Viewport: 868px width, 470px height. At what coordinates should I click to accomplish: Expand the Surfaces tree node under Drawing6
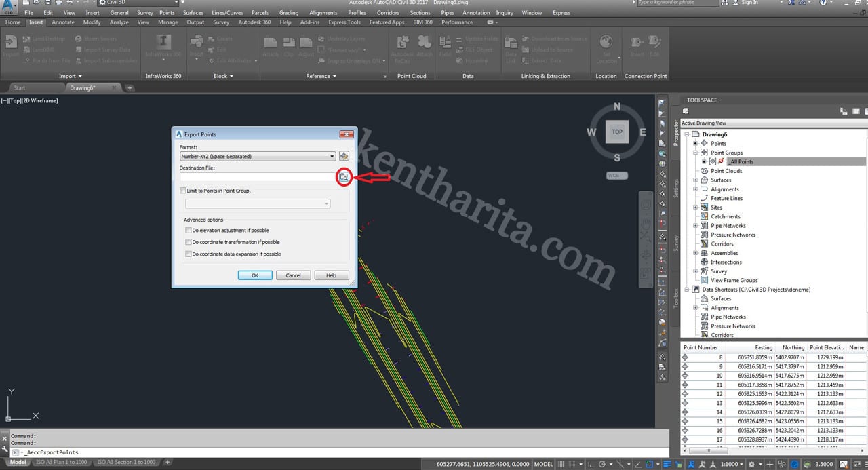click(x=696, y=180)
